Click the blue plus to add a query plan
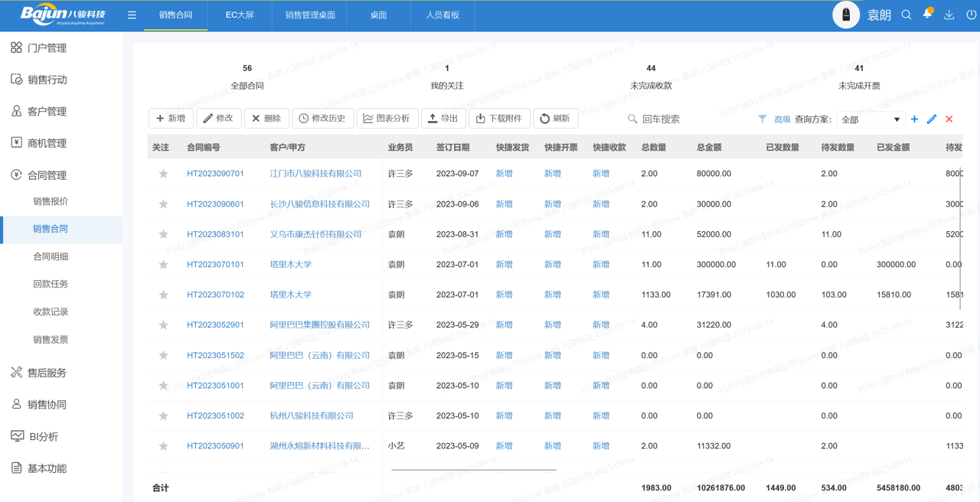This screenshot has width=980, height=502. coord(916,119)
